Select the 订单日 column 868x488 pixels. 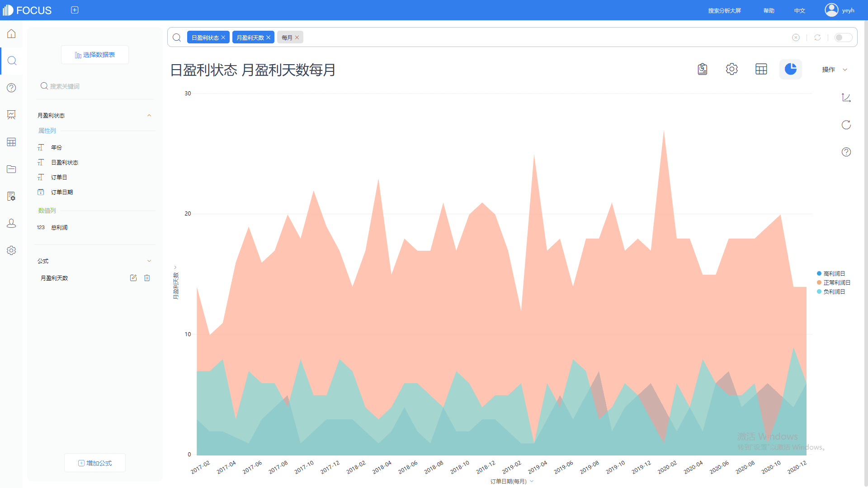pos(59,178)
